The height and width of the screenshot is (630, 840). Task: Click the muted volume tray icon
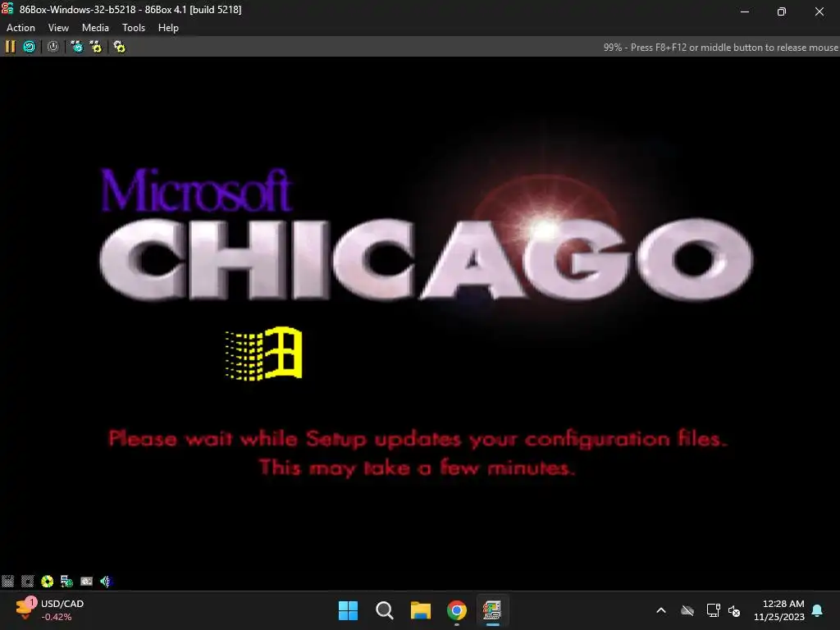tap(734, 610)
